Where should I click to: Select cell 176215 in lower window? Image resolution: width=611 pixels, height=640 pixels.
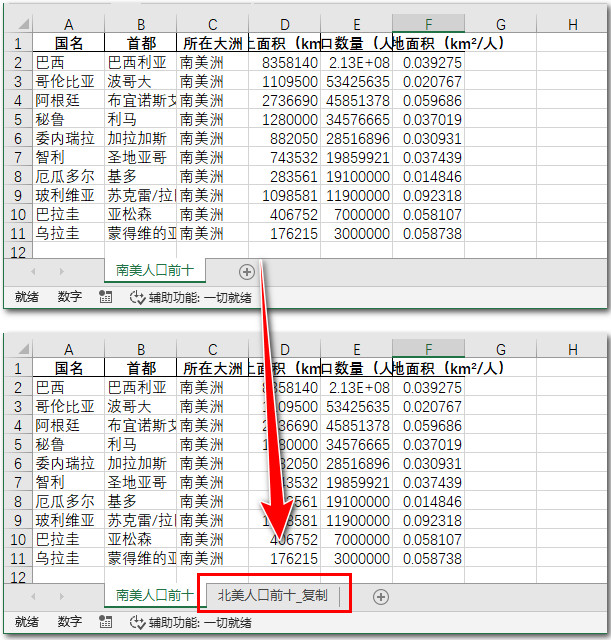coord(284,558)
